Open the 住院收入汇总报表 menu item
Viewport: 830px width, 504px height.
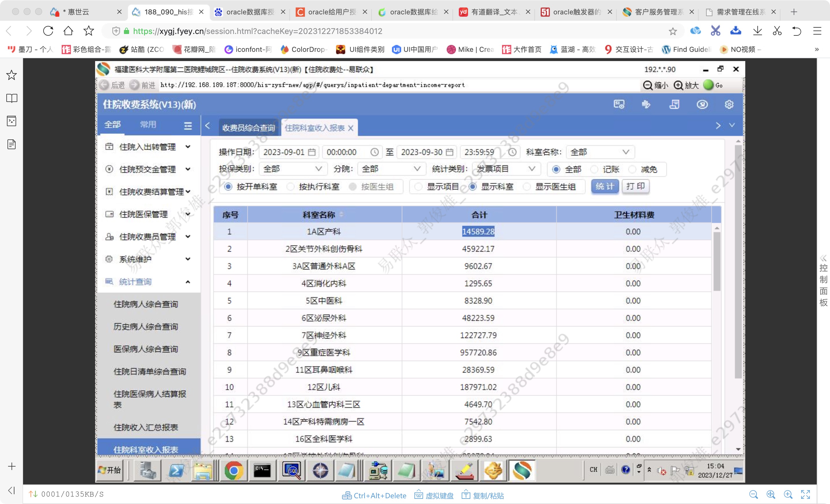coord(146,427)
